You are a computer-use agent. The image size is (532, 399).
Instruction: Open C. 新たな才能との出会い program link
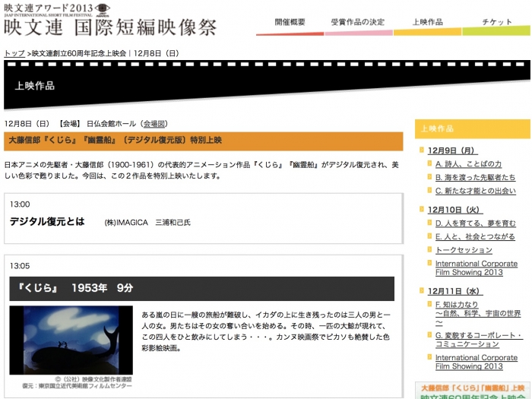coord(475,191)
